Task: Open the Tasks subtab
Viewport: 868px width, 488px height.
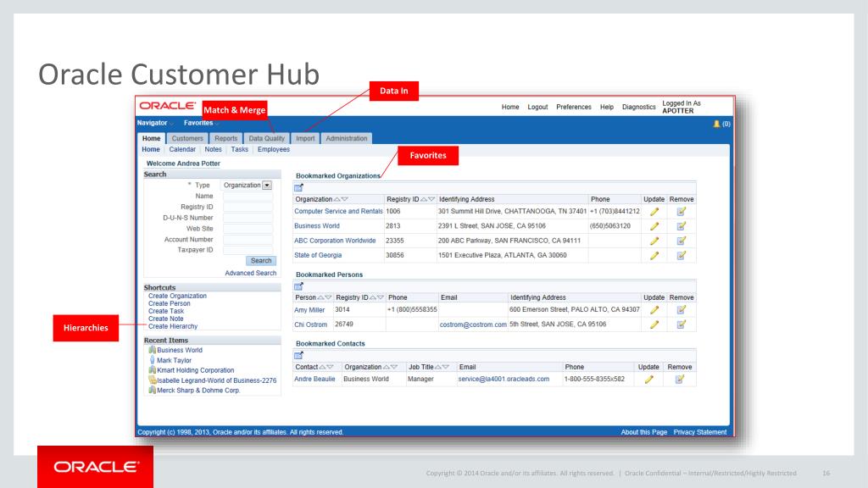Action: 240,149
